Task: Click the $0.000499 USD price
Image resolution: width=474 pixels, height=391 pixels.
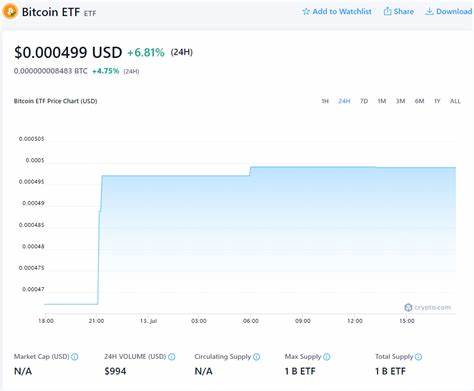Action: (x=68, y=53)
